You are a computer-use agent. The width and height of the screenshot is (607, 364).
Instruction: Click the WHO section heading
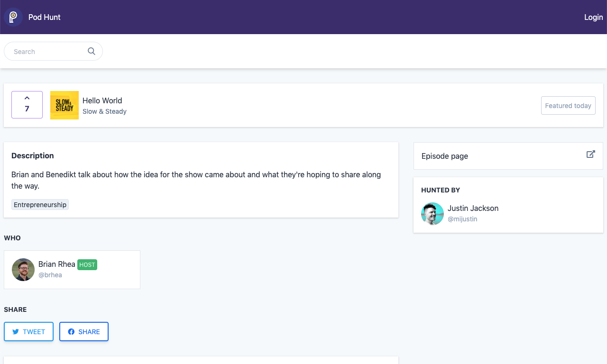point(12,238)
